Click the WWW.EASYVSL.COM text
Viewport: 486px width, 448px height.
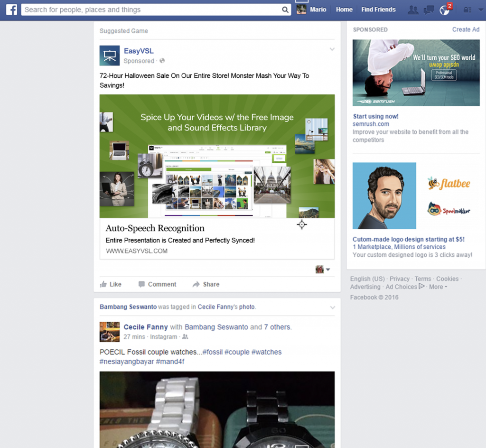point(137,251)
